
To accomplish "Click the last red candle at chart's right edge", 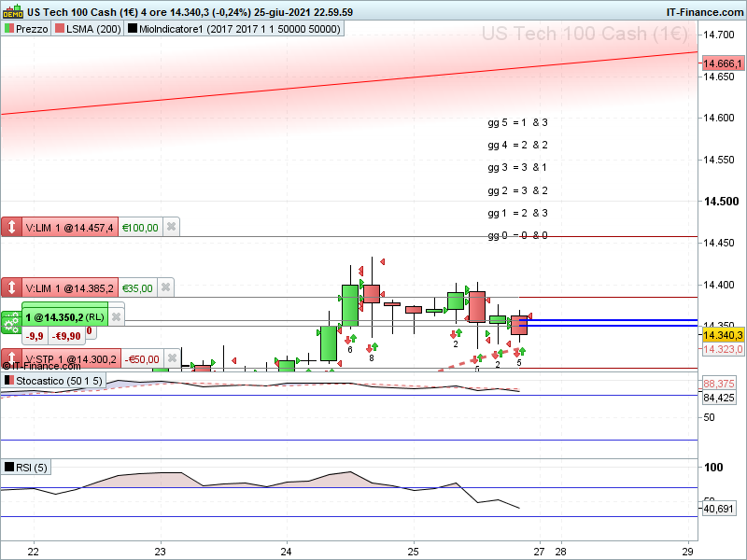I will pyautogui.click(x=519, y=325).
